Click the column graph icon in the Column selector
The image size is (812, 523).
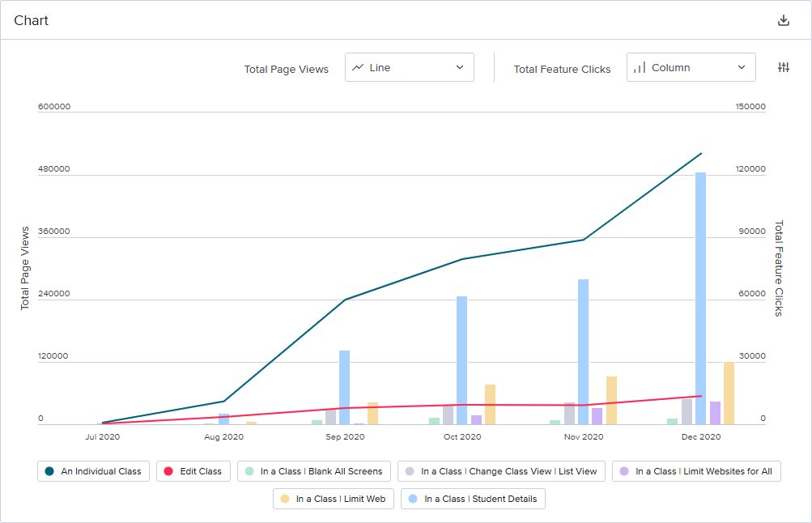pyautogui.click(x=640, y=67)
